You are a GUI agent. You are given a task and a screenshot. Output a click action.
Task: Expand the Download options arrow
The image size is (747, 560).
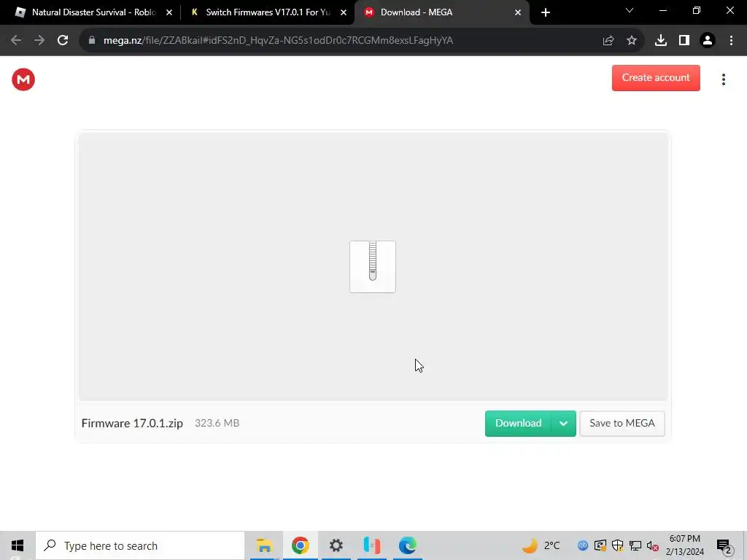pos(564,424)
